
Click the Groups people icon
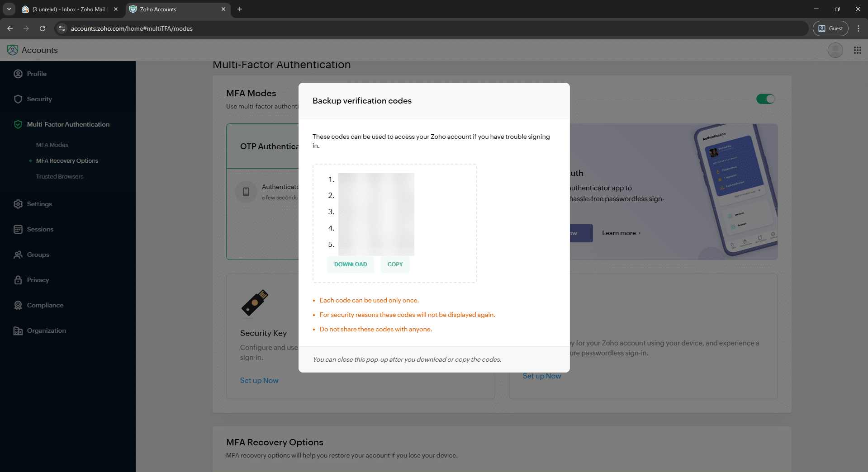18,255
